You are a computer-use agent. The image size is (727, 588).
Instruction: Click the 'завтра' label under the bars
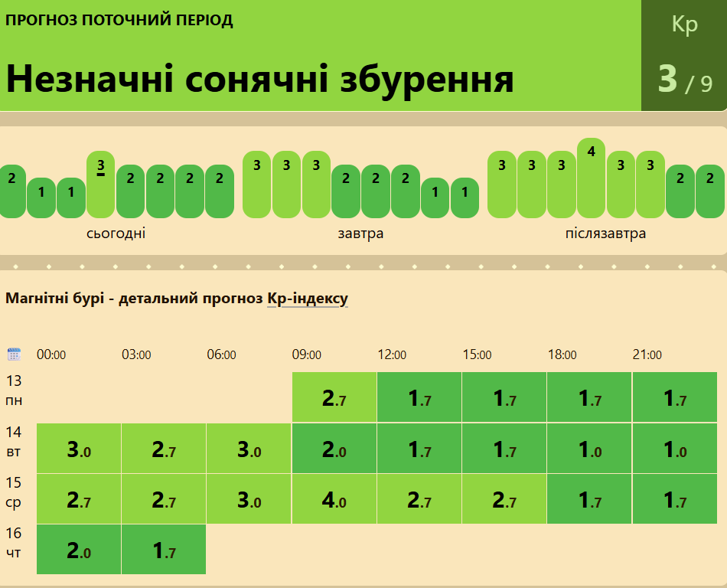(x=360, y=234)
